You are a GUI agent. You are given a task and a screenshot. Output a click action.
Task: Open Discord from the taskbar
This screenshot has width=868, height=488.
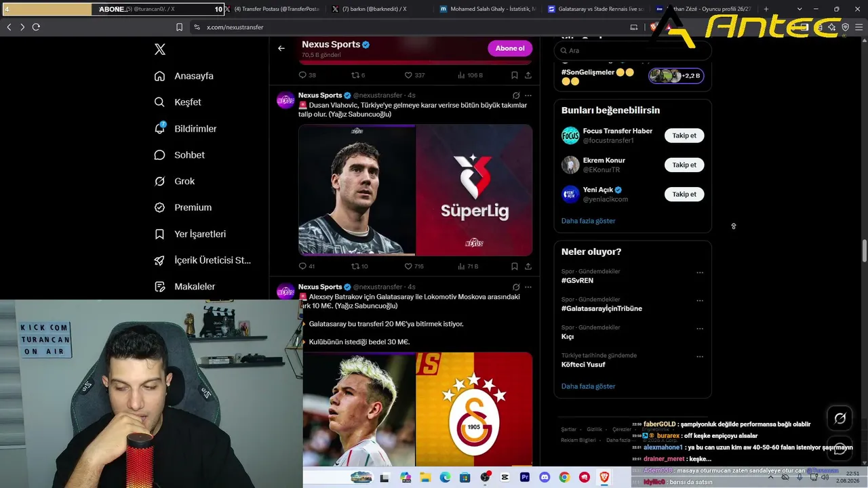point(545,477)
